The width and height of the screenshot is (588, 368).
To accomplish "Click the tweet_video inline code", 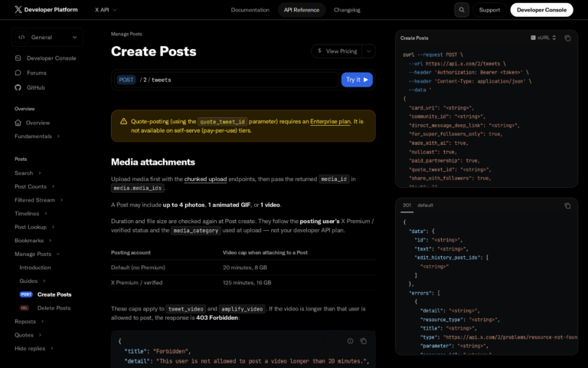I will 185,309.
